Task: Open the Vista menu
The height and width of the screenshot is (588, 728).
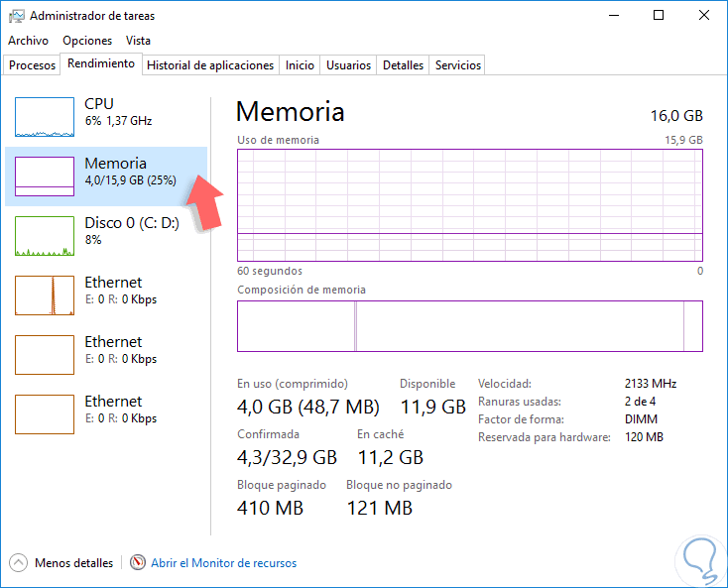Action: (x=139, y=41)
